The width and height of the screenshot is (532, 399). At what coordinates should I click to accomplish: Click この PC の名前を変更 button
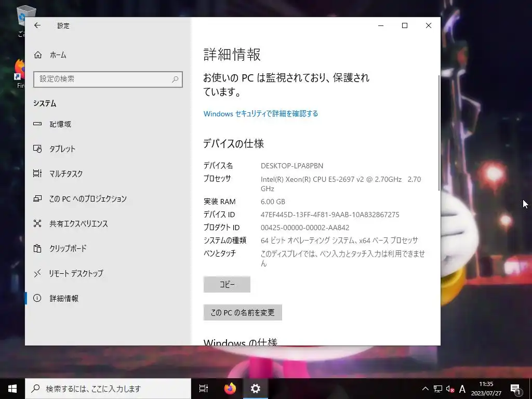pyautogui.click(x=243, y=312)
